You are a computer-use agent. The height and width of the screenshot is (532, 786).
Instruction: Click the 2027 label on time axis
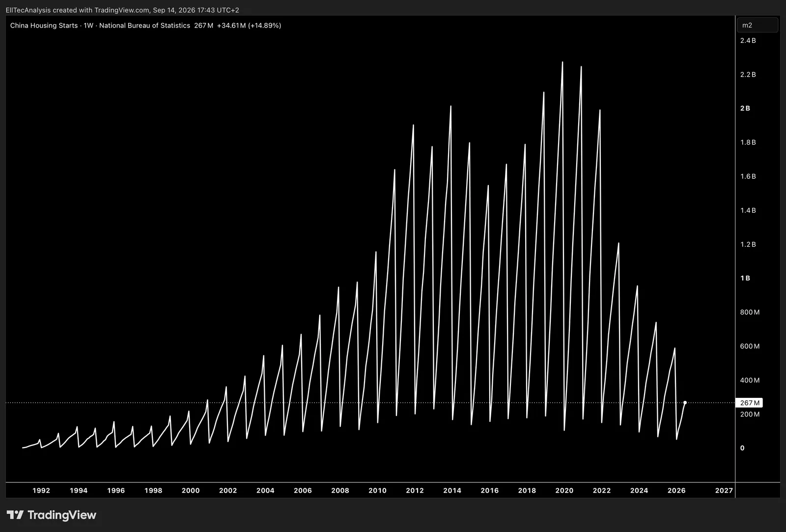pos(724,490)
